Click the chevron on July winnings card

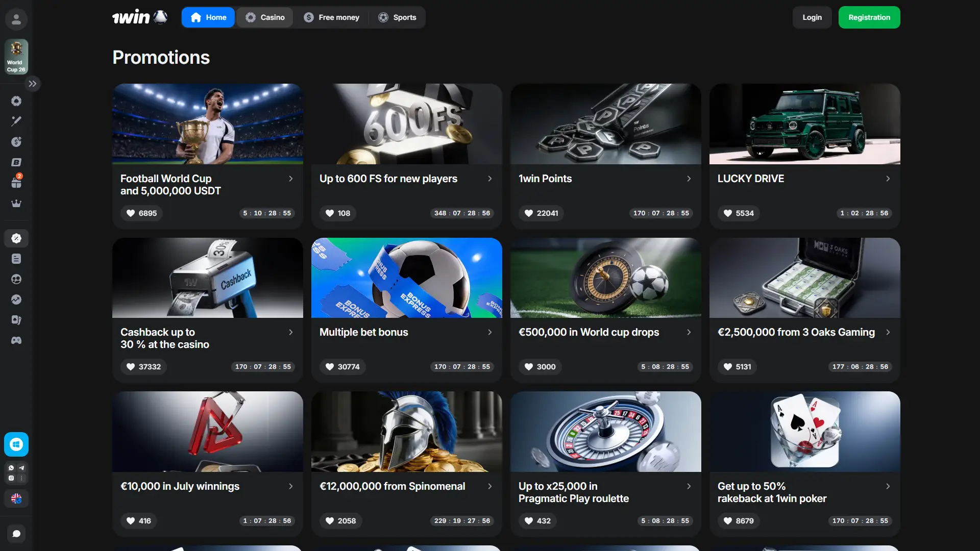(291, 486)
